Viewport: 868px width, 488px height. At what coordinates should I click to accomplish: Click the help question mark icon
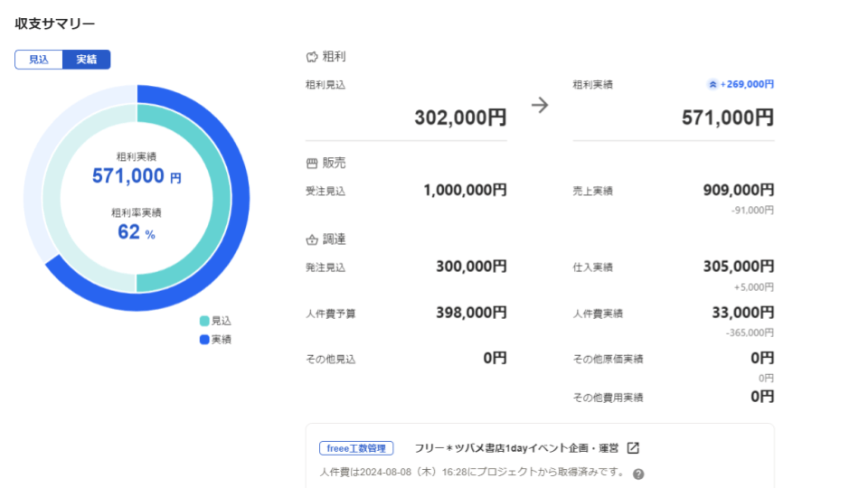coord(638,474)
